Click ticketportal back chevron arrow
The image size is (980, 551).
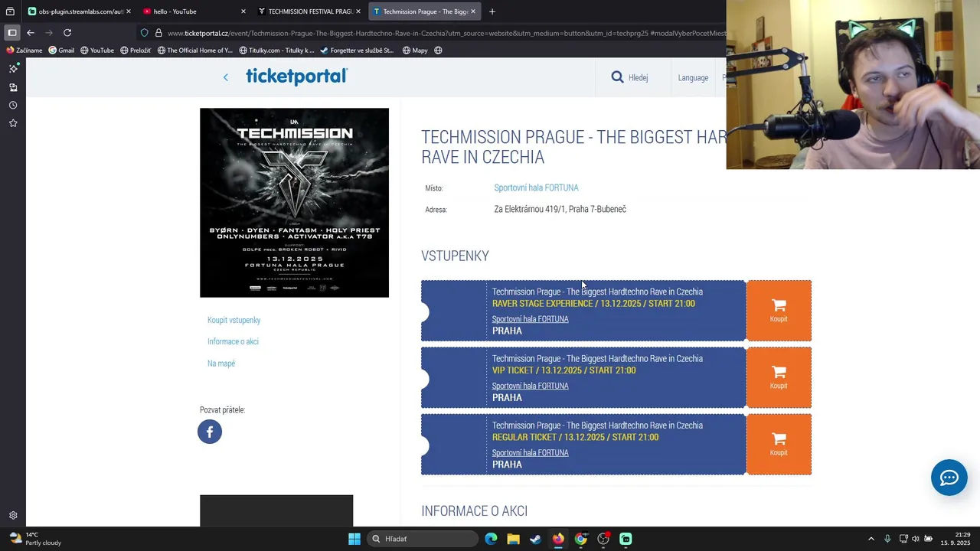(226, 77)
